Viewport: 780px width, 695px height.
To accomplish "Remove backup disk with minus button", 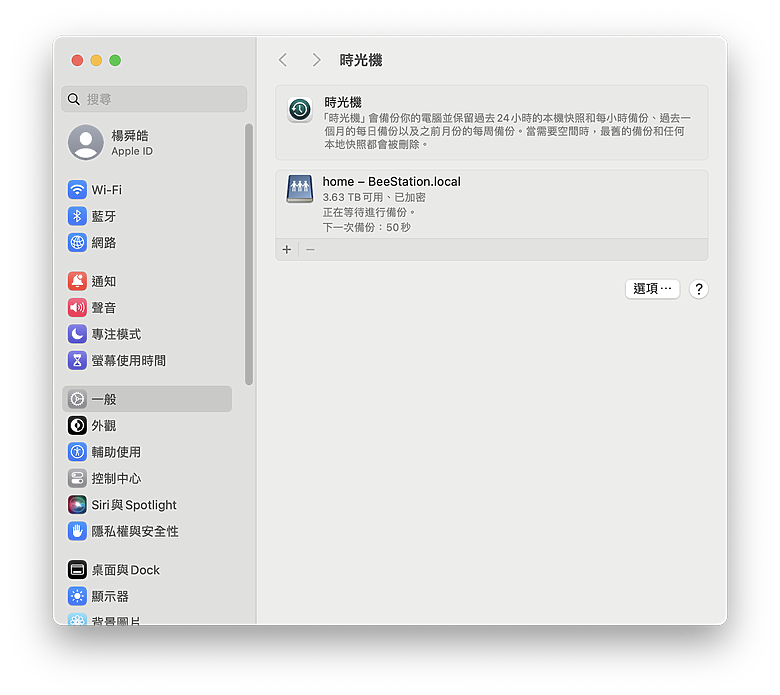I will (x=310, y=249).
